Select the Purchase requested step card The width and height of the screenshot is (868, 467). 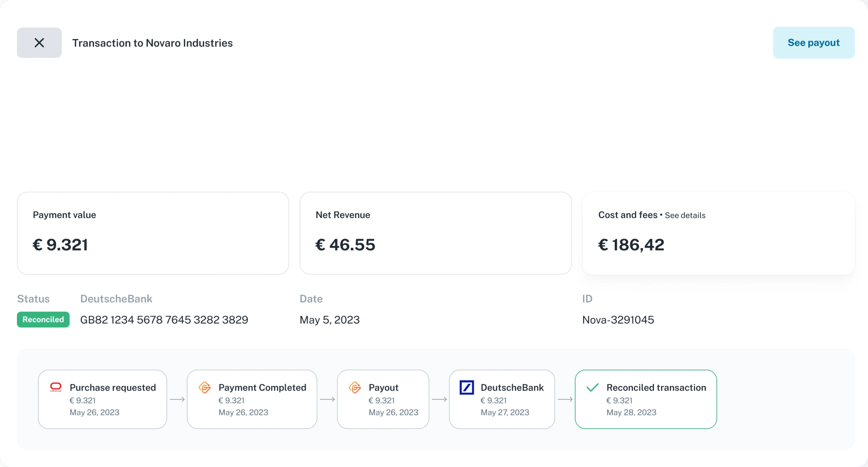pos(102,399)
